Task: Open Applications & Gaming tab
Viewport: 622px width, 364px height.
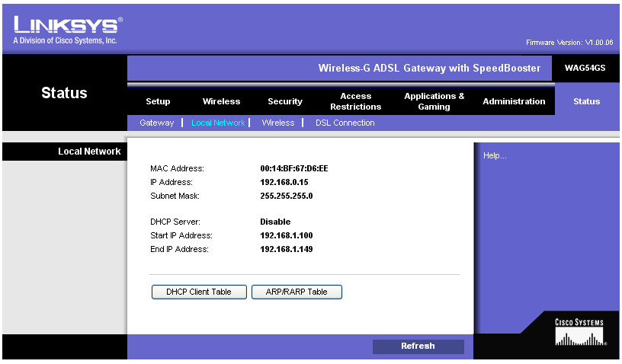Action: tap(434, 101)
